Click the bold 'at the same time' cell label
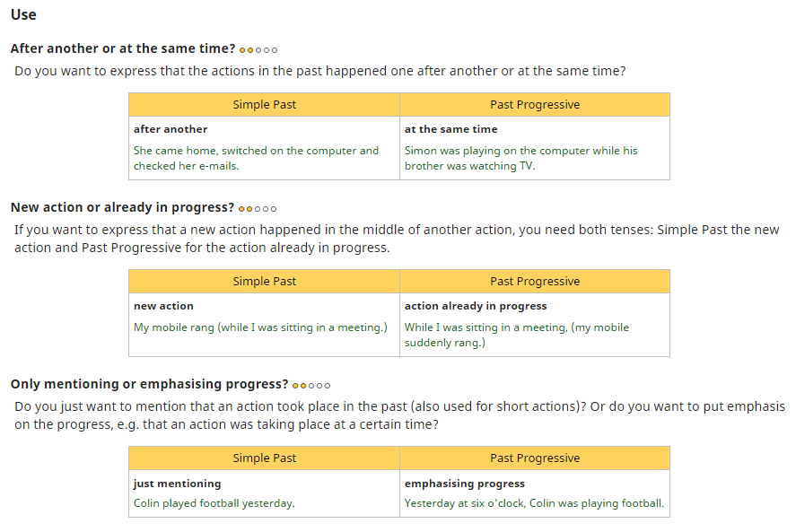The image size is (796, 532). click(450, 129)
